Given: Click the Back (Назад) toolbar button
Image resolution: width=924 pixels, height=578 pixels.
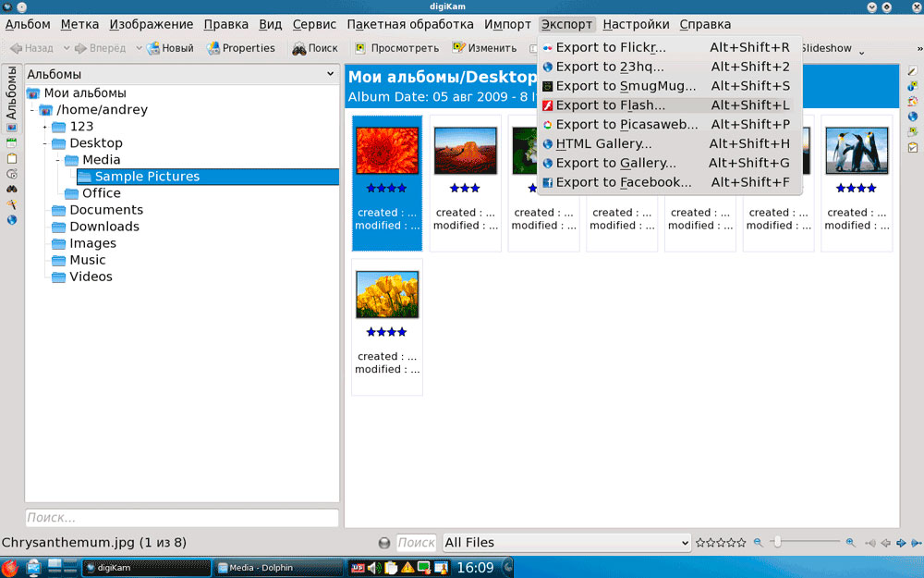Looking at the screenshot, I should tap(31, 48).
